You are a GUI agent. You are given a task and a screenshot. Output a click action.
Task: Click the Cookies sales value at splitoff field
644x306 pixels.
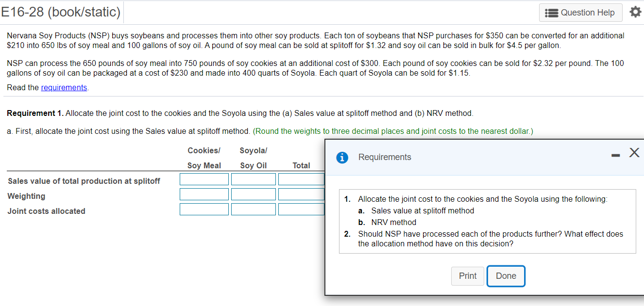pos(204,179)
